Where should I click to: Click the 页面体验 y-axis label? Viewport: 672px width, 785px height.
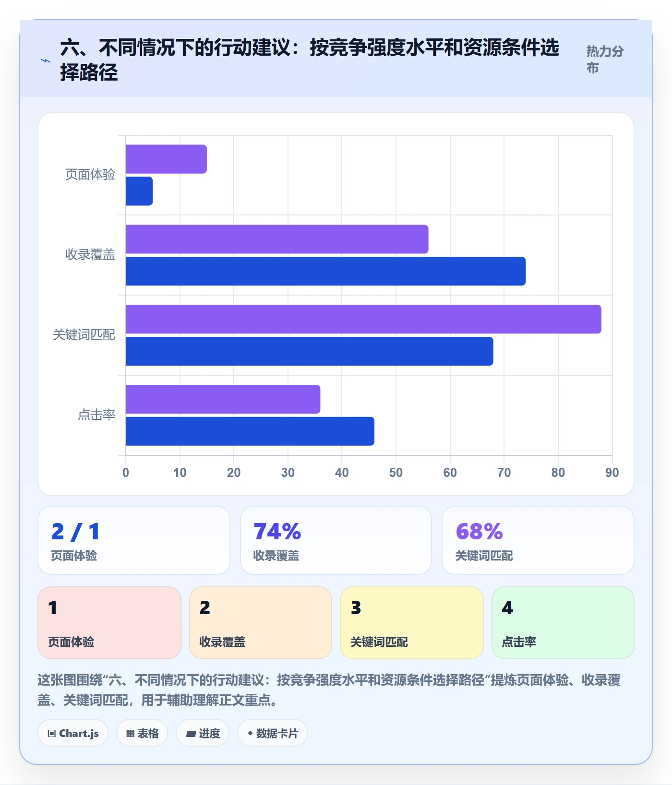(x=90, y=175)
